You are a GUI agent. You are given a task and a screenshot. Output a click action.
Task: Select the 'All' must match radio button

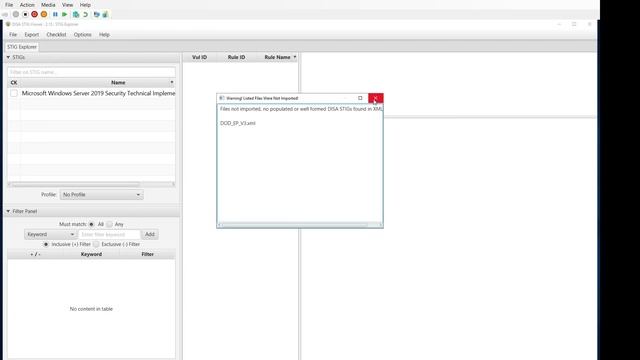pos(91,224)
